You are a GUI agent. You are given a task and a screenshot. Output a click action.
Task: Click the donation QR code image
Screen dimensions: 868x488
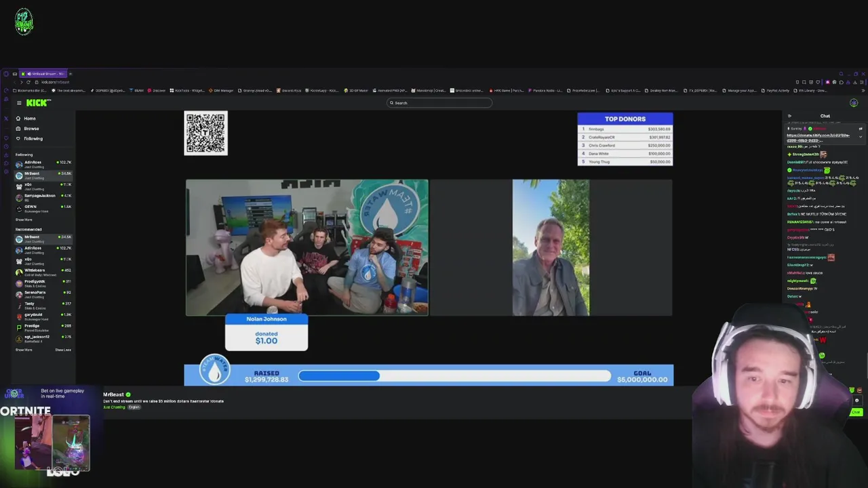(x=206, y=134)
